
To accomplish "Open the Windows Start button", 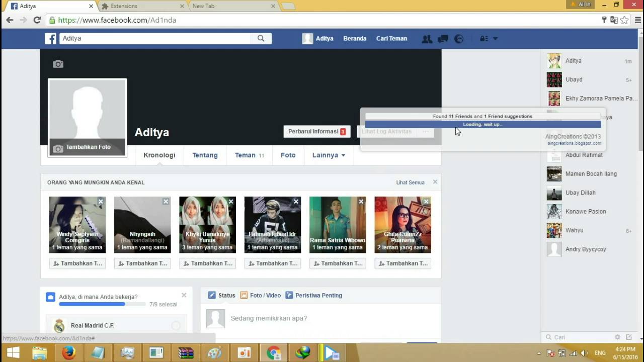I will pos(13,353).
